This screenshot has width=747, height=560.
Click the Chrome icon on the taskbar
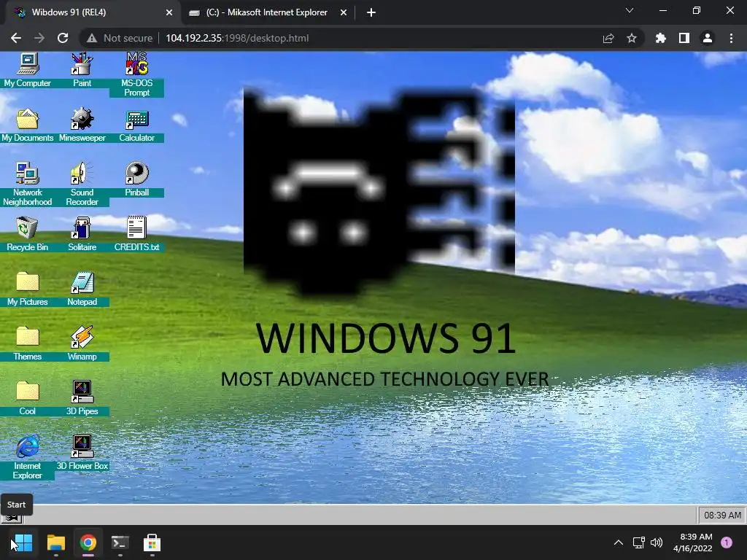88,542
